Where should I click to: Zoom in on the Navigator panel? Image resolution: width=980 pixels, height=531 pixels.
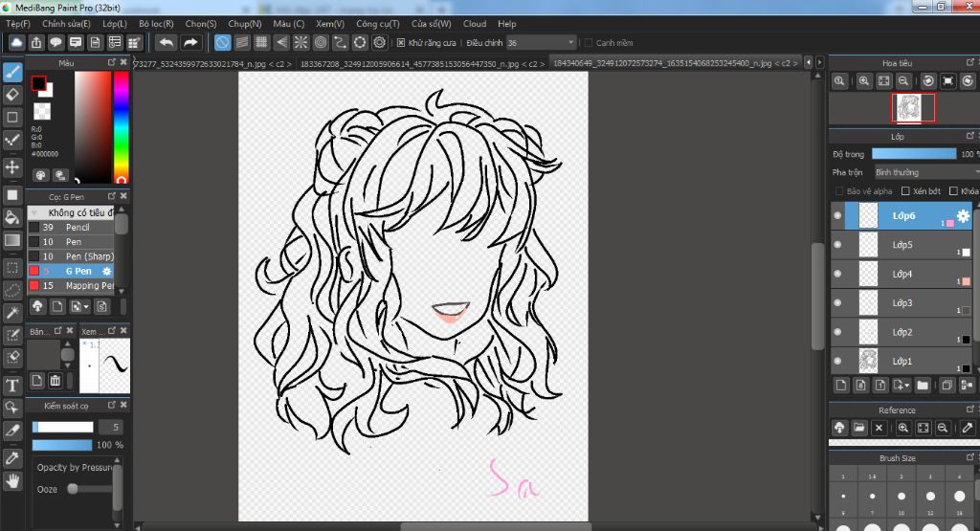tap(864, 81)
